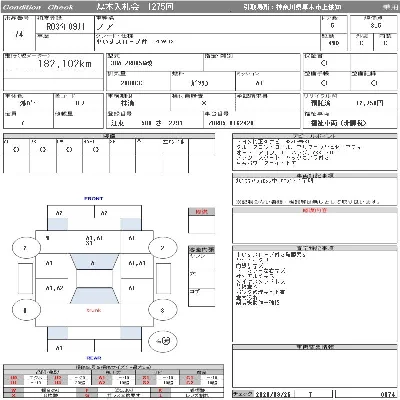Click the 187,107km mileage value
Viewport: 400px width, 400px height.
pos(65,64)
